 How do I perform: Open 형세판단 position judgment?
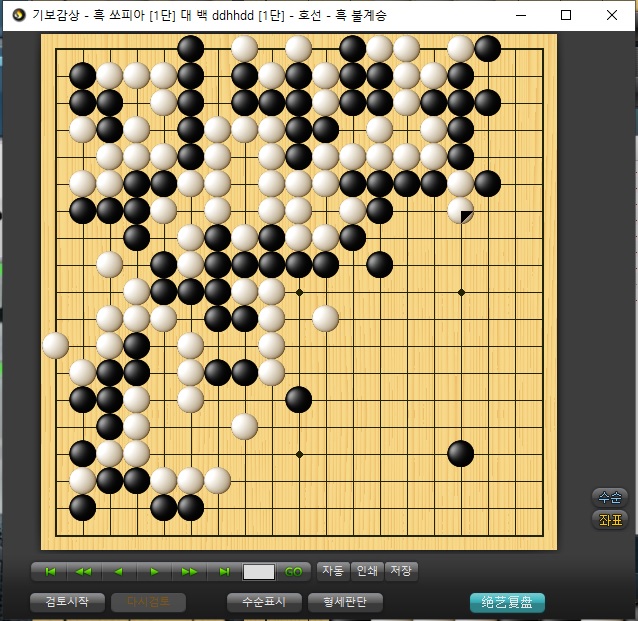[x=345, y=602]
